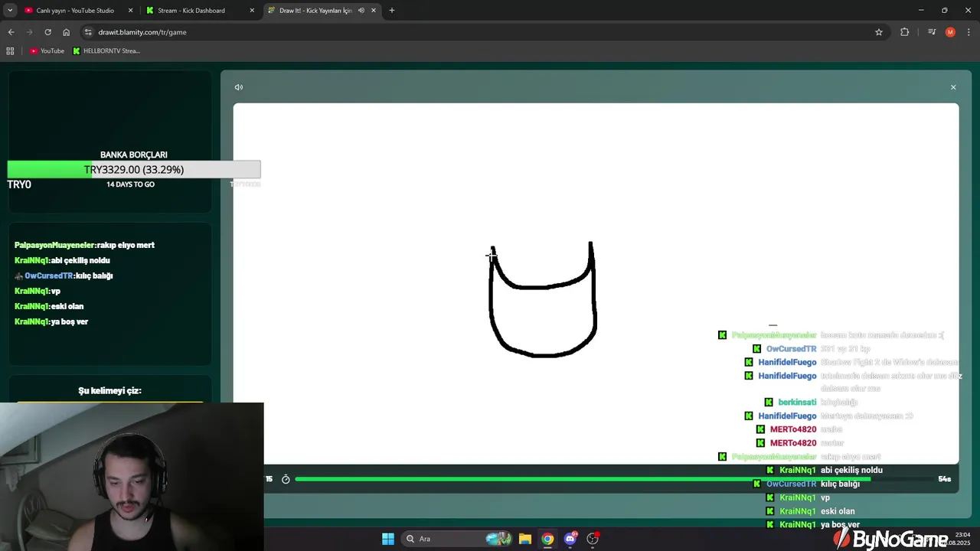Open the HELLBORNTV Stream bookmark
Image resolution: width=980 pixels, height=551 pixels.
point(106,51)
